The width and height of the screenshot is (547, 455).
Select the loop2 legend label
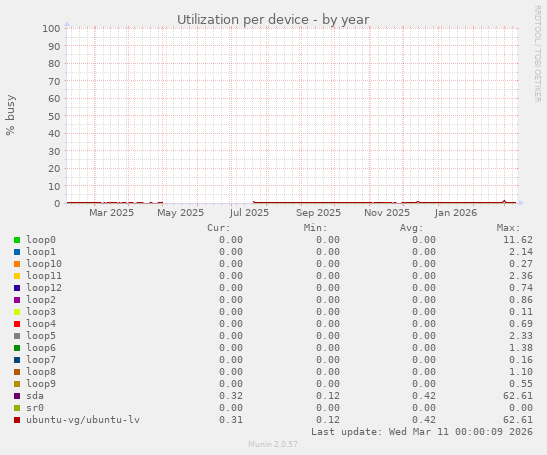(x=41, y=300)
